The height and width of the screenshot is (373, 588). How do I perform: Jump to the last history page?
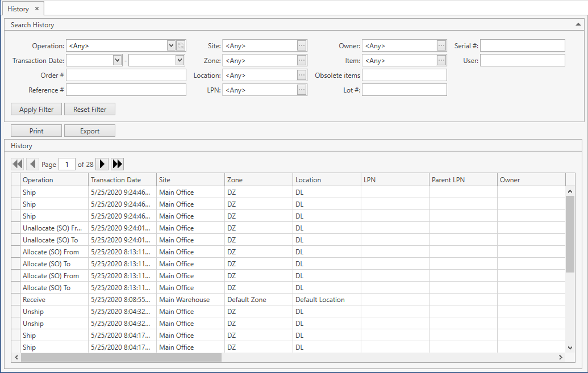coord(118,164)
